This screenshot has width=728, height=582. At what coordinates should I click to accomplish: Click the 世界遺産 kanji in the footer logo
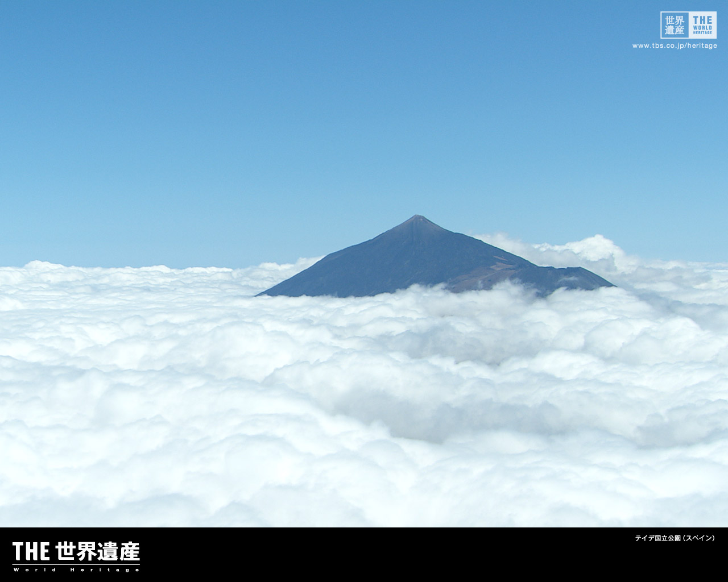tap(98, 551)
